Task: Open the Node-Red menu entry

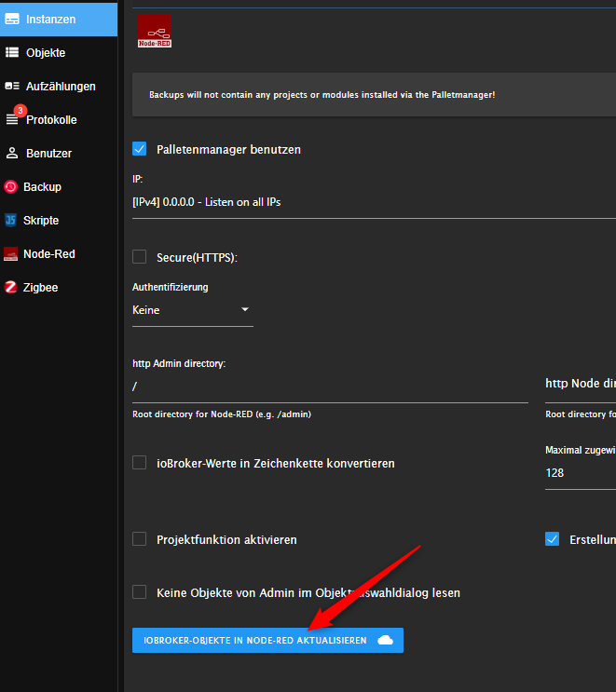Action: click(59, 253)
